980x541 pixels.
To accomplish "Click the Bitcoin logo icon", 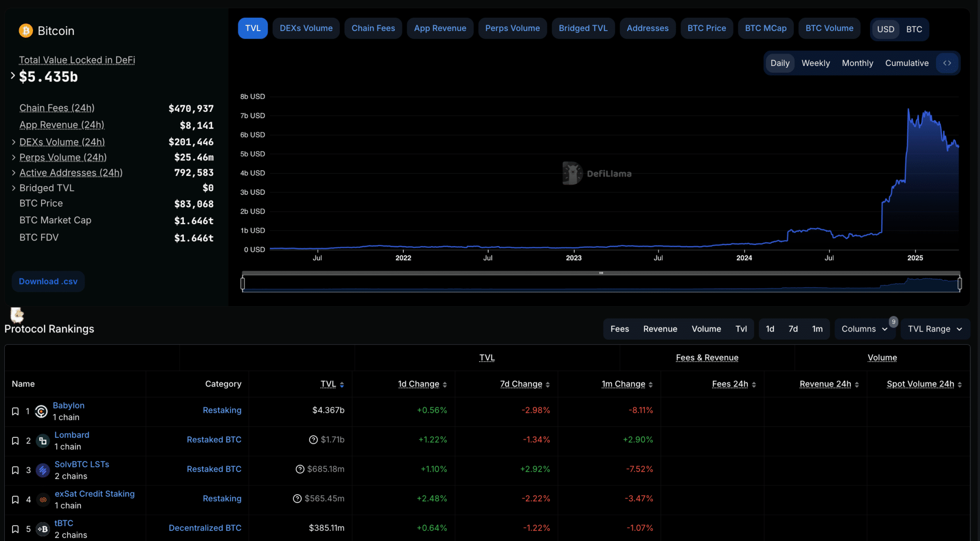I will pyautogui.click(x=25, y=31).
